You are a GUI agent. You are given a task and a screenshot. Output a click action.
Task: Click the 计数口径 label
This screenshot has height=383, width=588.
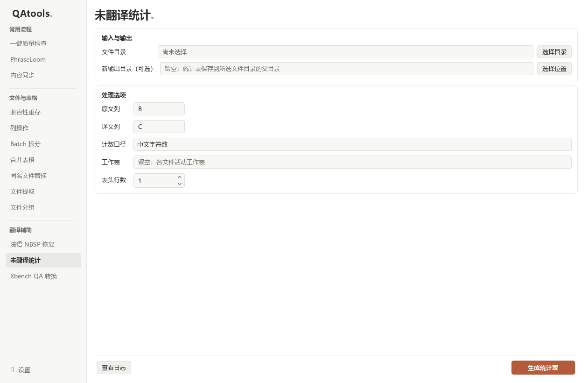(114, 144)
